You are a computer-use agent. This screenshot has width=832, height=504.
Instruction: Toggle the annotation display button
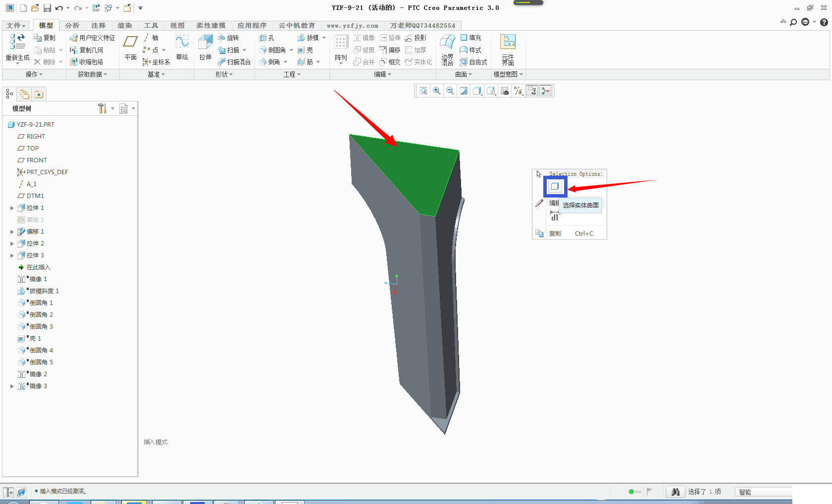[532, 91]
